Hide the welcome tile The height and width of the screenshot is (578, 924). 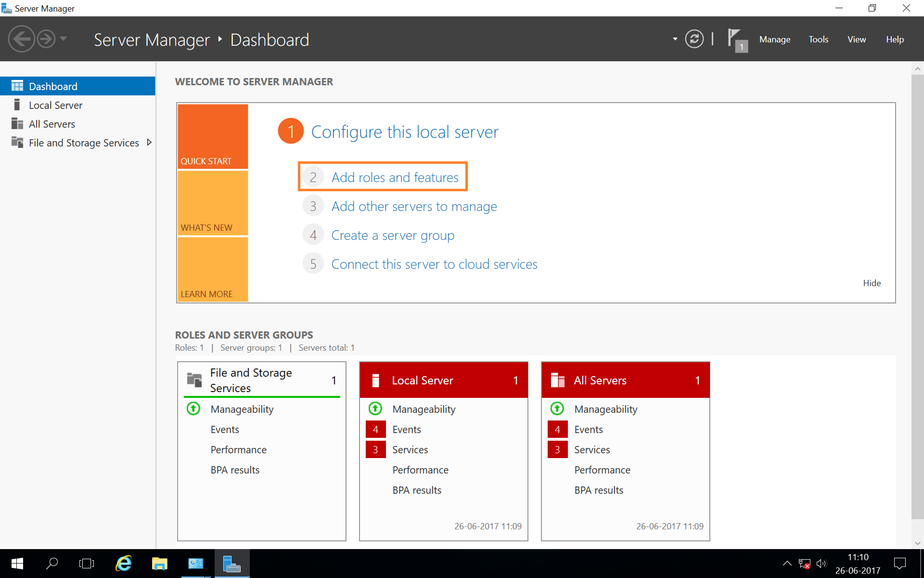pos(872,283)
